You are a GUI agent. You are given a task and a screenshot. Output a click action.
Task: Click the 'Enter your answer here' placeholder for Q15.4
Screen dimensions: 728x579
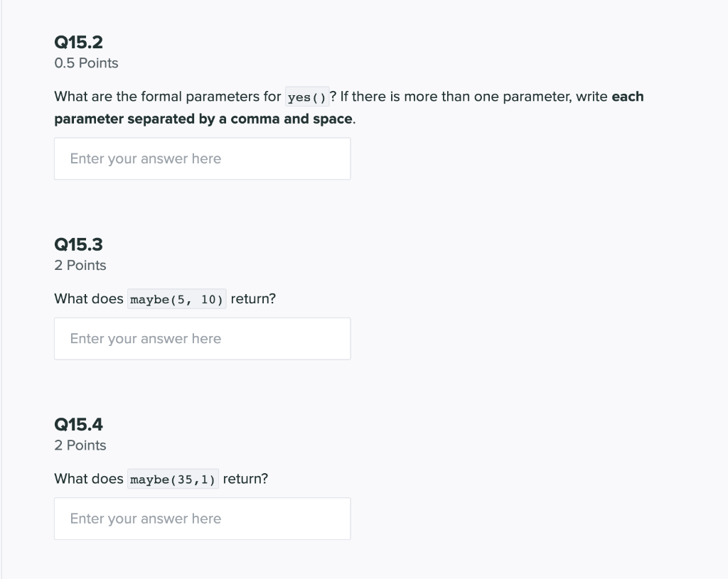(x=145, y=519)
